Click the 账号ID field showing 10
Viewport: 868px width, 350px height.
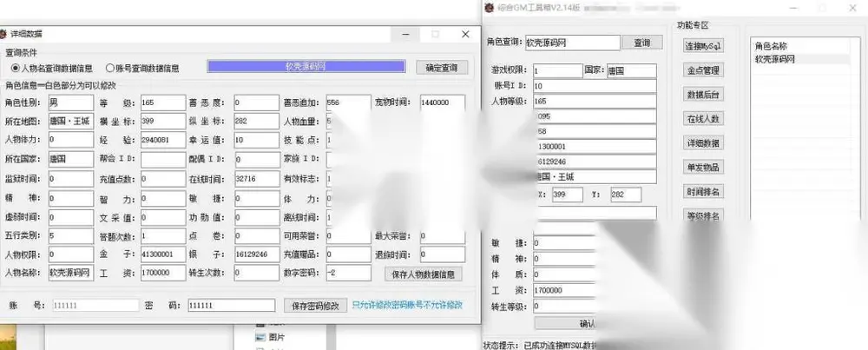pos(595,86)
